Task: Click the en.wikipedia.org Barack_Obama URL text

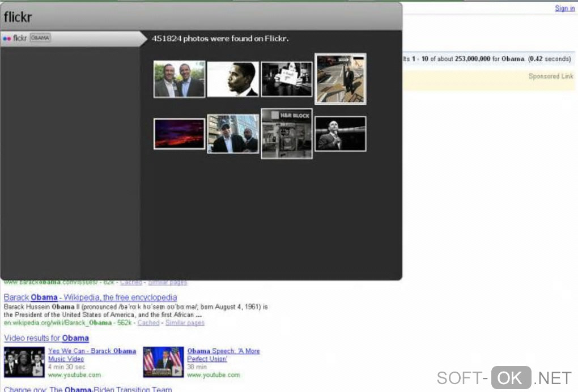Action: (x=57, y=323)
